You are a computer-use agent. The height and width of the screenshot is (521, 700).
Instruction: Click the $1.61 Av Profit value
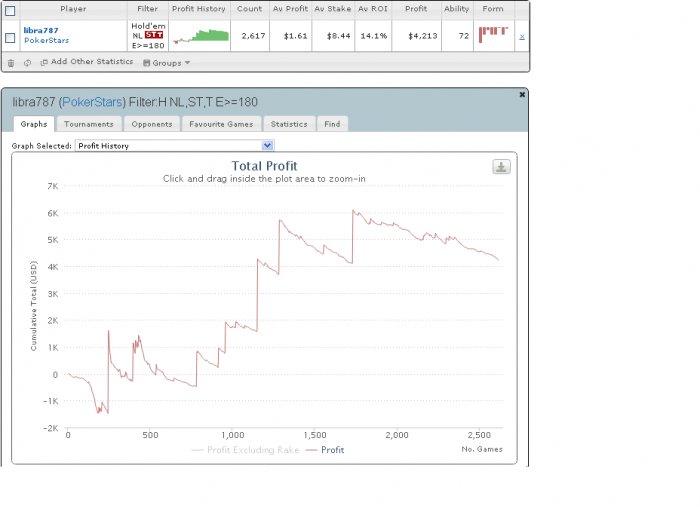click(x=295, y=36)
